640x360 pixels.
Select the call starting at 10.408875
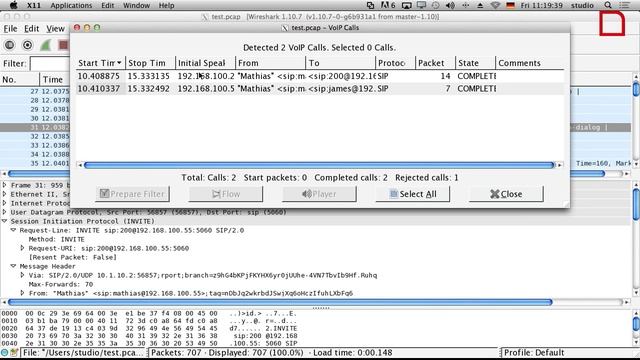pos(320,76)
